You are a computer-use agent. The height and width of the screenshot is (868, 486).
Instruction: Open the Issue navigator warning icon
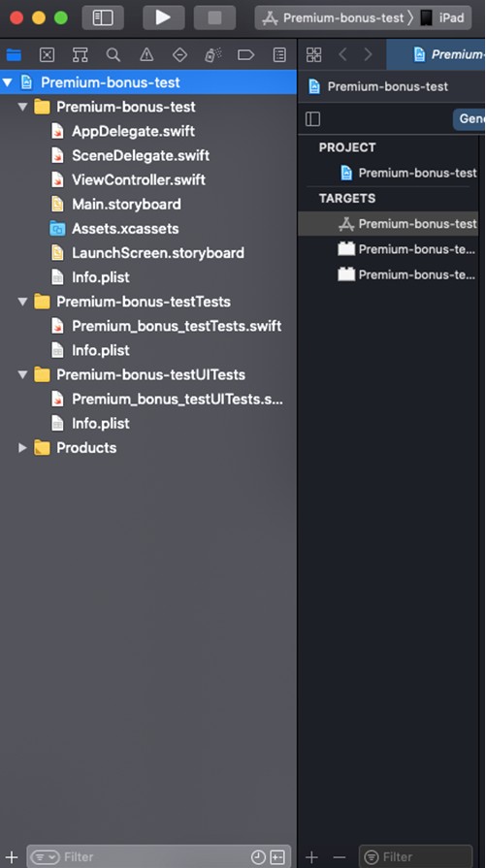click(x=146, y=54)
